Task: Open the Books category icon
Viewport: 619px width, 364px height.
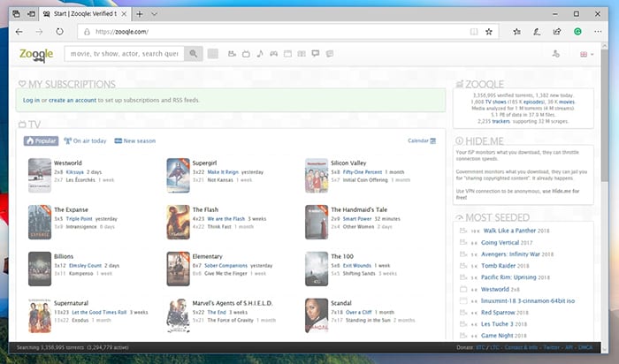Action: pyautogui.click(x=302, y=54)
